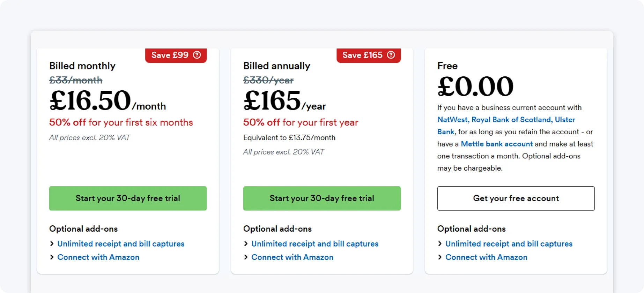Click the chevron before Unlimited receipt captures, monthly plan
Image resolution: width=644 pixels, height=293 pixels.
[x=52, y=243]
